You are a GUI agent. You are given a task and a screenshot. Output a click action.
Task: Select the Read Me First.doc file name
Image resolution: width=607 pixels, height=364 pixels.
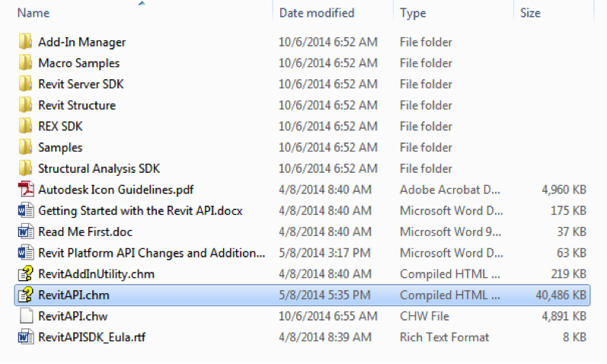coord(85,231)
